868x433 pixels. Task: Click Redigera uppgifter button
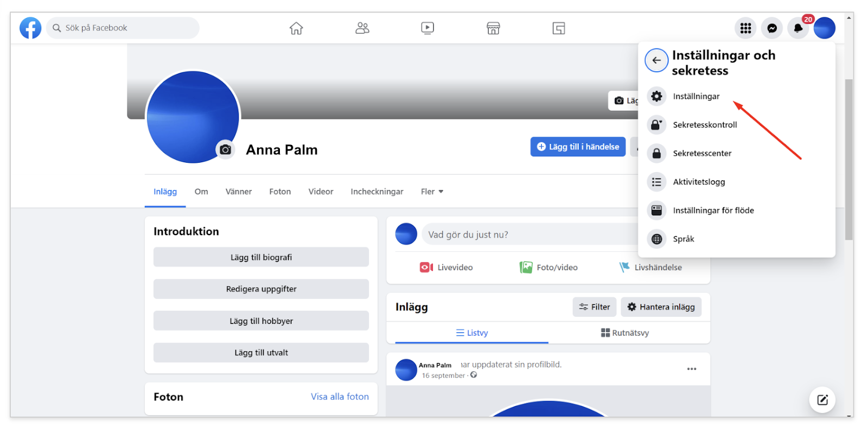(261, 289)
